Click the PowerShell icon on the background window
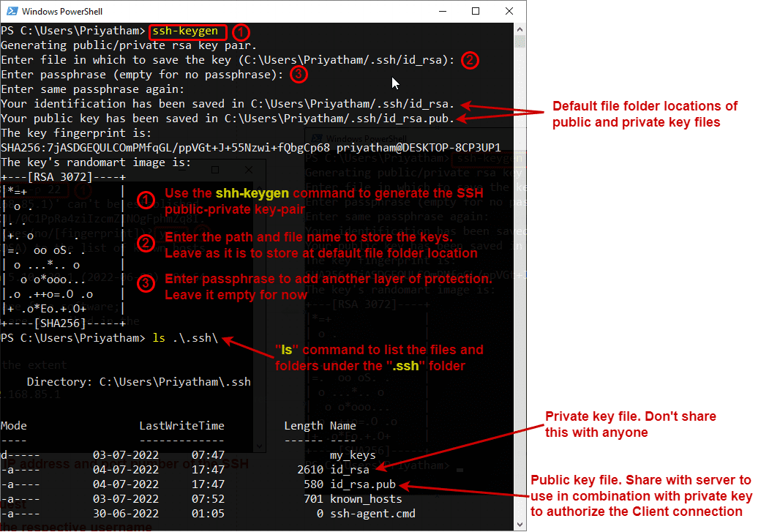 pyautogui.click(x=315, y=139)
